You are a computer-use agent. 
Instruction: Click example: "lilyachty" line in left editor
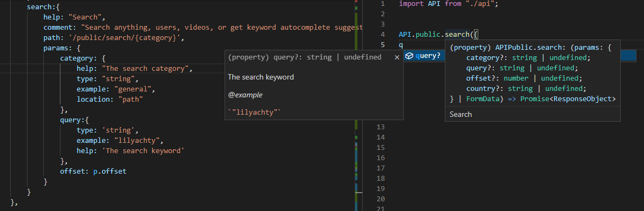119,141
